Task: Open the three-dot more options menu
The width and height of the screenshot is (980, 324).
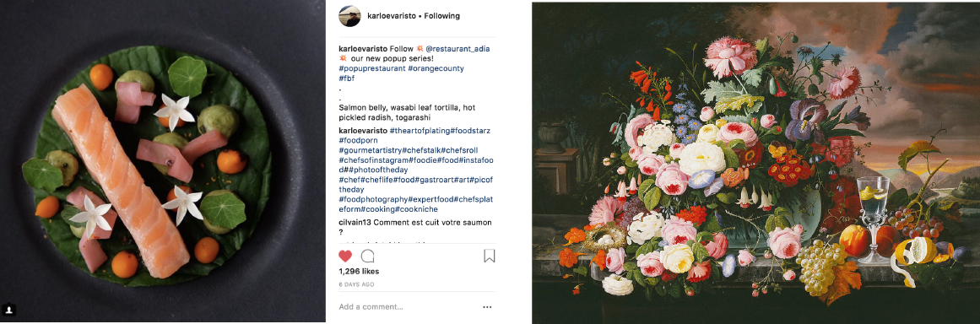Action: 487,306
